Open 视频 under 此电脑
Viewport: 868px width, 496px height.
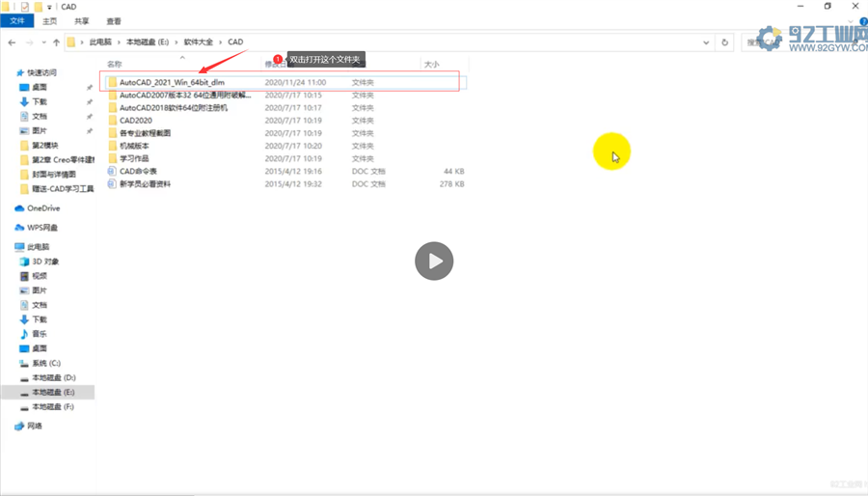pyautogui.click(x=40, y=276)
